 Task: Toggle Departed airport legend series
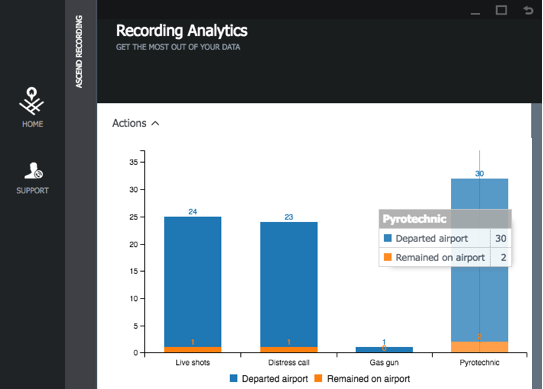pos(269,379)
